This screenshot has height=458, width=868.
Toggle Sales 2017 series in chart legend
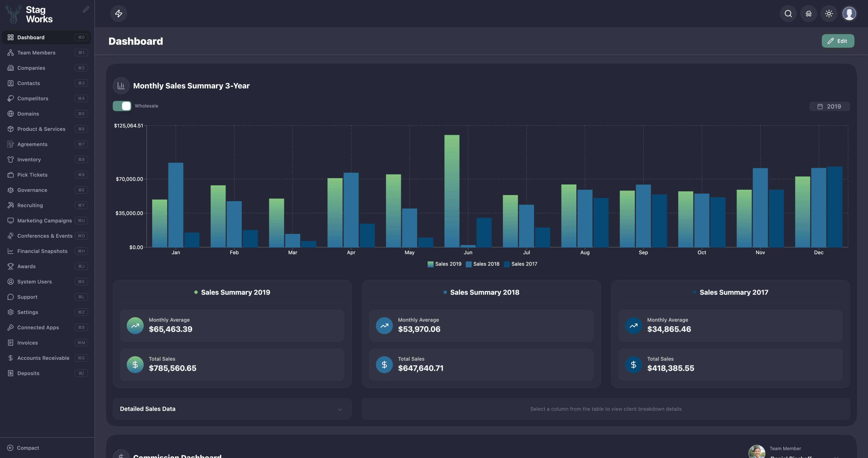[x=520, y=264]
